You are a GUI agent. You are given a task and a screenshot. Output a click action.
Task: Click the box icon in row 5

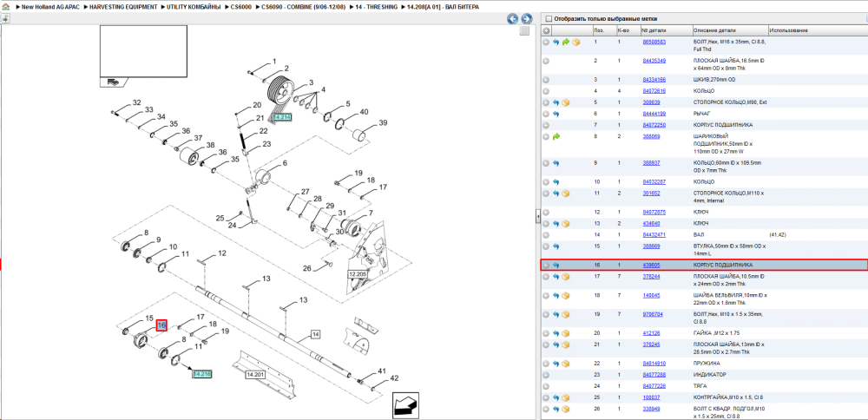coord(566,102)
